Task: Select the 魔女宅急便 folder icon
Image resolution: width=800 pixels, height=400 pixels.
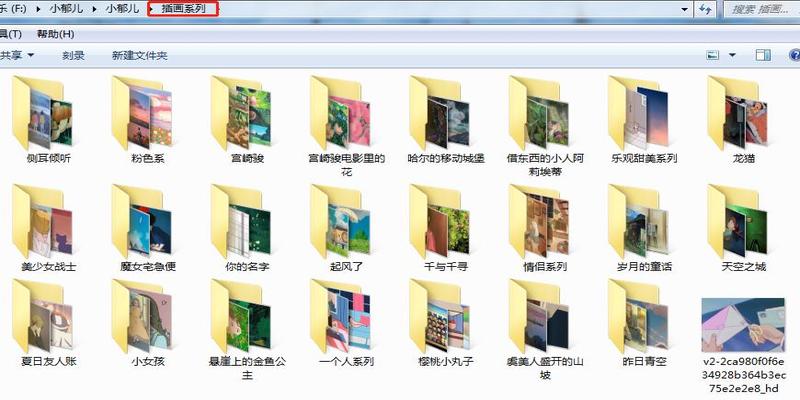Action: (x=141, y=221)
